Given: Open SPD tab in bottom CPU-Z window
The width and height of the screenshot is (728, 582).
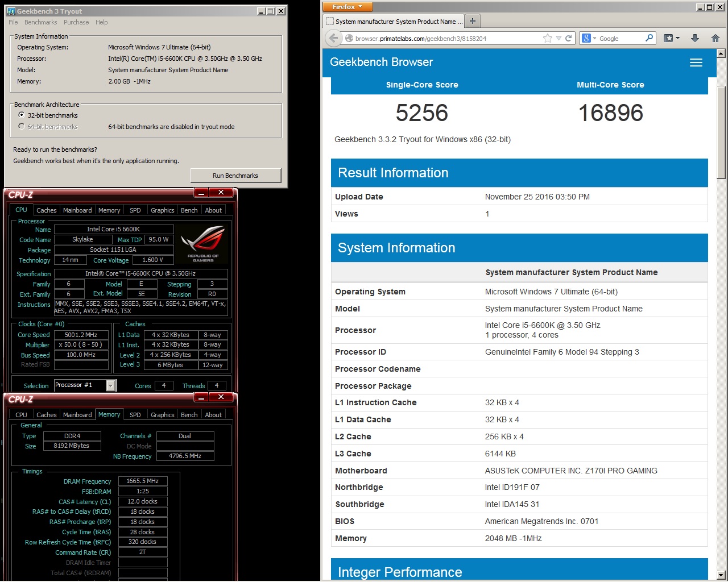Looking at the screenshot, I should point(135,415).
